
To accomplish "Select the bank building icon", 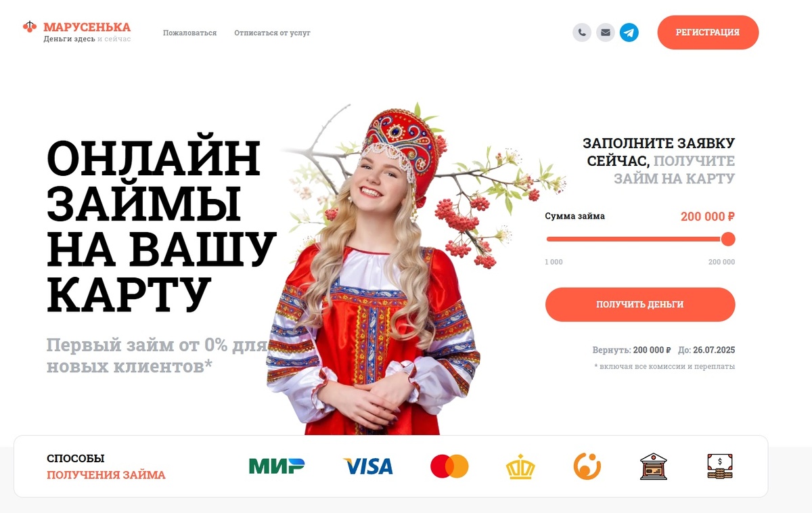I will [654, 466].
